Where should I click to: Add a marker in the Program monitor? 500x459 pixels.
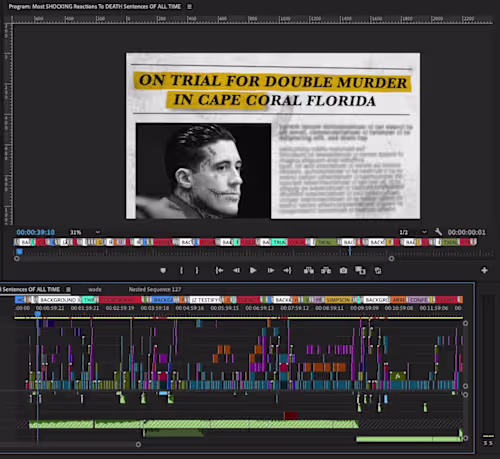[163, 271]
